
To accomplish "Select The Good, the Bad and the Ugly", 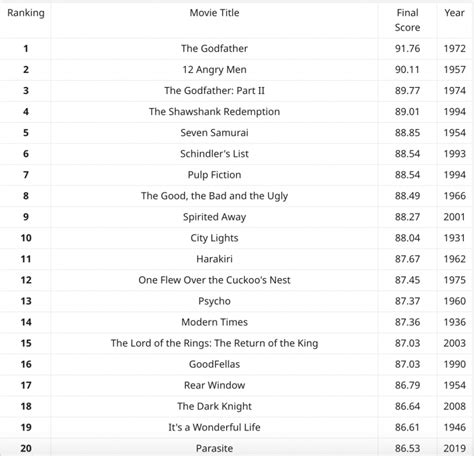I will [x=214, y=196].
